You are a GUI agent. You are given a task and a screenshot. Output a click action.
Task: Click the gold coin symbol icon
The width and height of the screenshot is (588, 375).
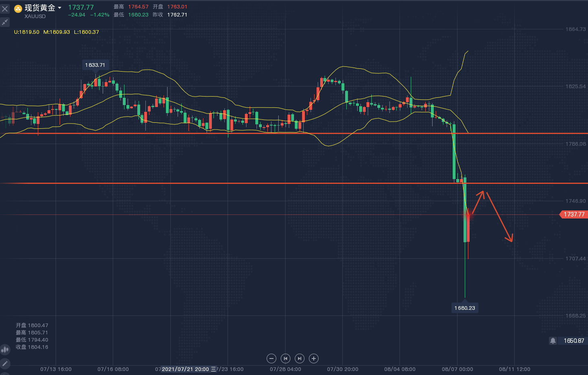[x=18, y=9]
